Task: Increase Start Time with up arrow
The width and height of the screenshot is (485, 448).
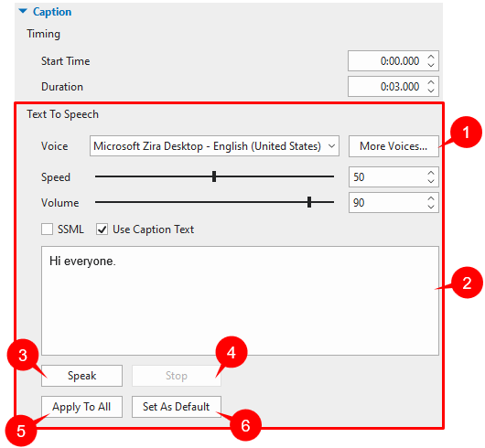Action: tap(431, 58)
